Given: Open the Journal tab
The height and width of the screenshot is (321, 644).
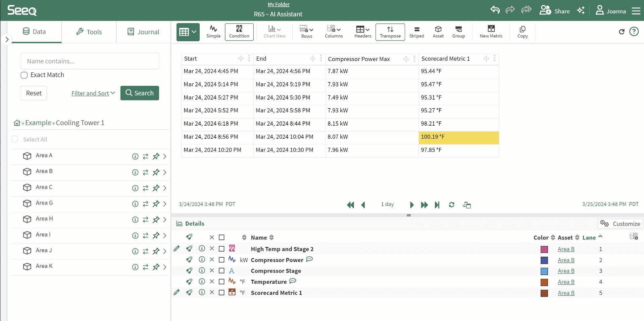Looking at the screenshot, I should 143,32.
